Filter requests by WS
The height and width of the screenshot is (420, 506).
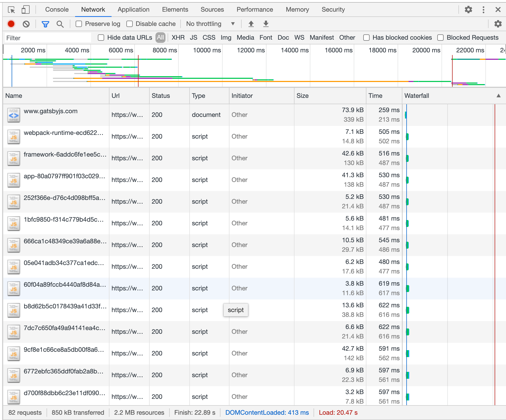[x=299, y=38]
